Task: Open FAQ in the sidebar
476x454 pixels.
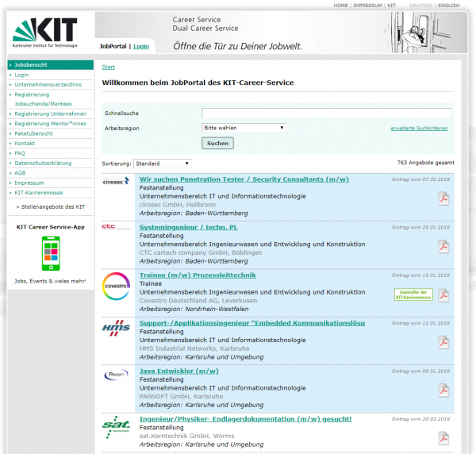Action: (x=20, y=153)
